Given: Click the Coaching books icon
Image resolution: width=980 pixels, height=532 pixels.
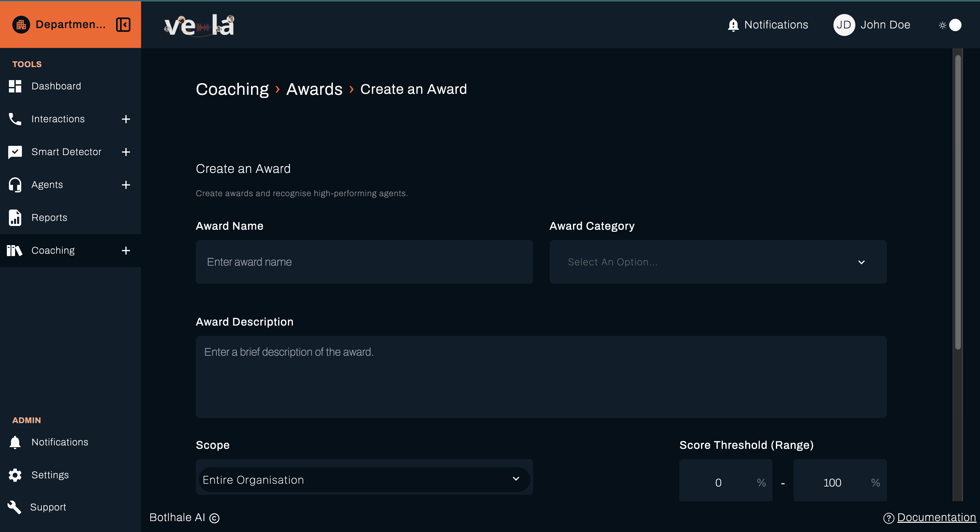Looking at the screenshot, I should [14, 250].
